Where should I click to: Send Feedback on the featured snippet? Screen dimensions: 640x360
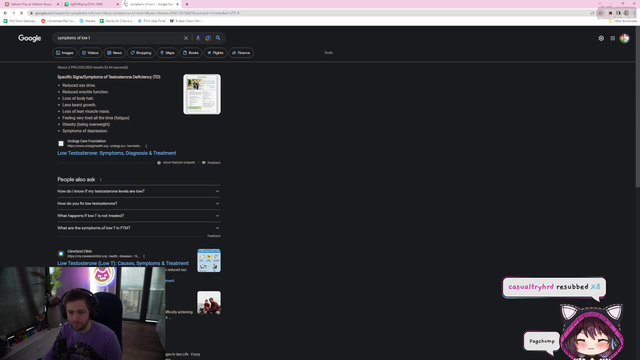click(x=211, y=162)
